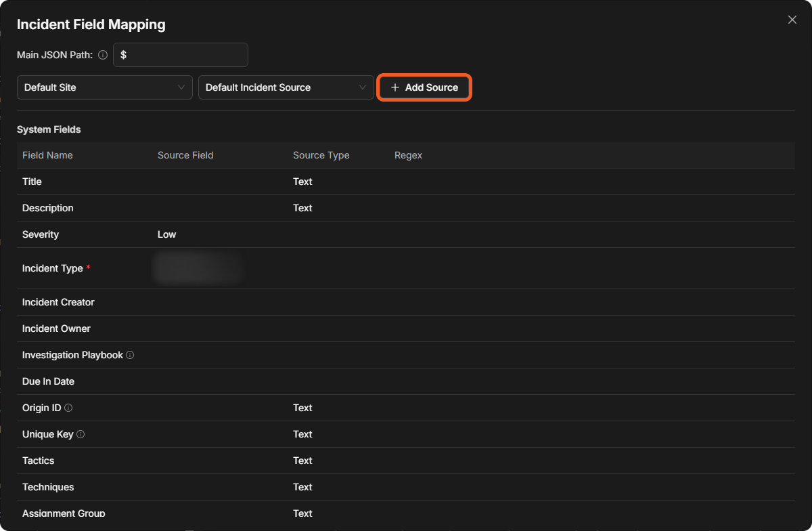Click the info icon next to Unique Key
This screenshot has height=531, width=812.
point(81,434)
